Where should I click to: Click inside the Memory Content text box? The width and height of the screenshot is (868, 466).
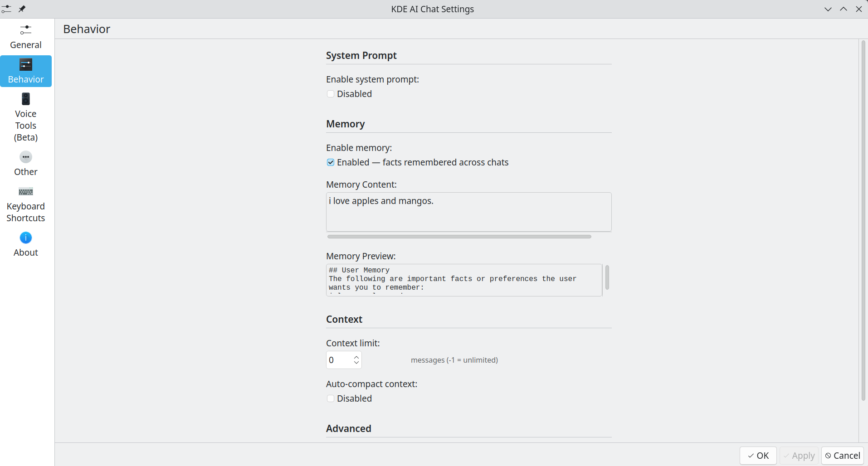468,212
